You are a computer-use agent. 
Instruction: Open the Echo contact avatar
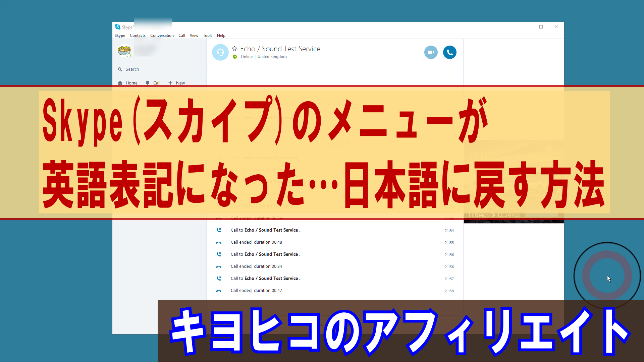click(220, 52)
